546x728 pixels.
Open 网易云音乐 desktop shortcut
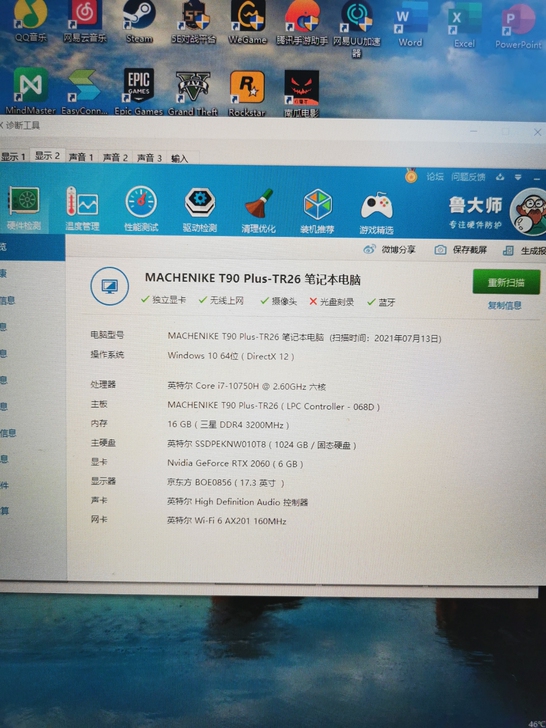pyautogui.click(x=84, y=21)
